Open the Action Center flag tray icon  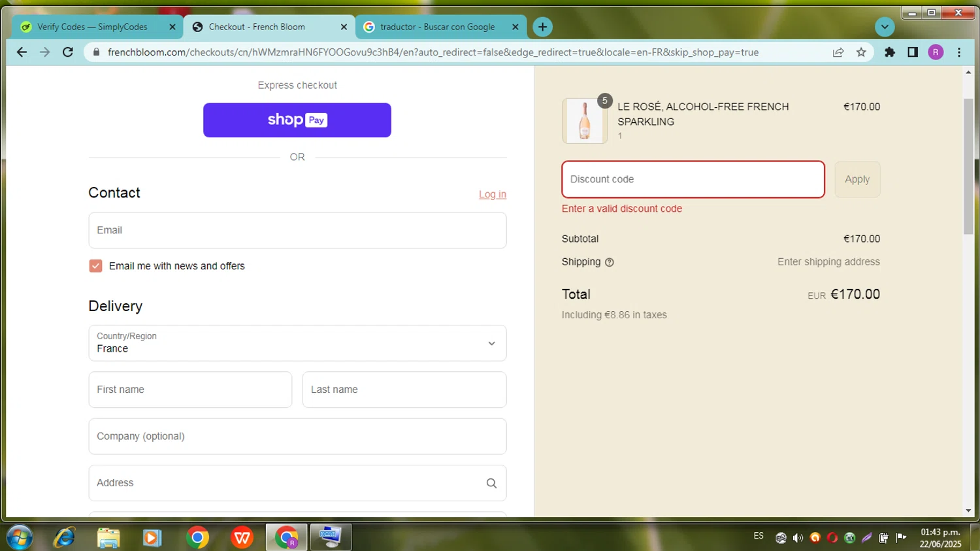[901, 538]
